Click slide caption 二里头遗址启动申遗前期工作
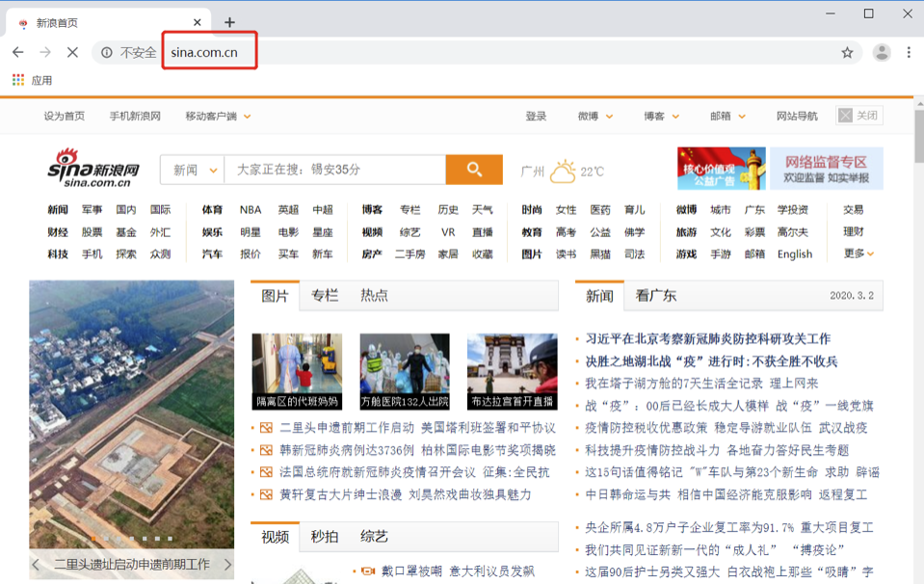This screenshot has width=924, height=584. [132, 565]
